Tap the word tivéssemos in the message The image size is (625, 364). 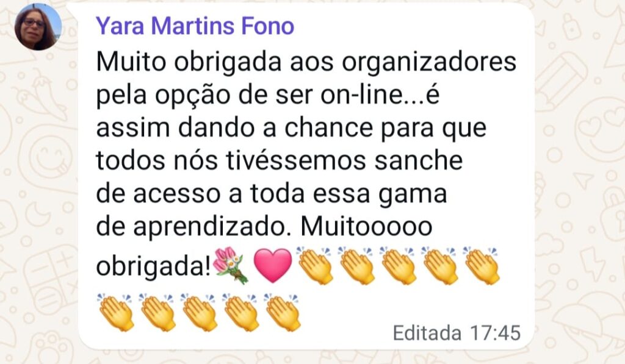[x=296, y=161]
